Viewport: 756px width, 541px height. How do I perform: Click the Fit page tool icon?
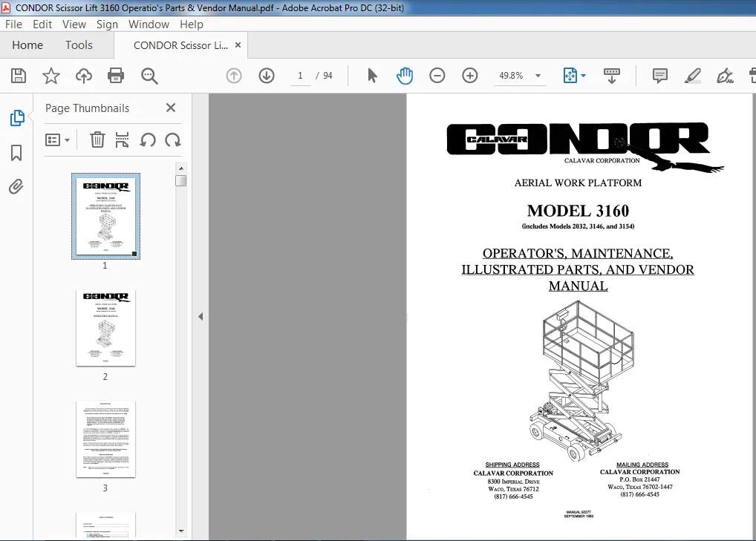tap(570, 76)
